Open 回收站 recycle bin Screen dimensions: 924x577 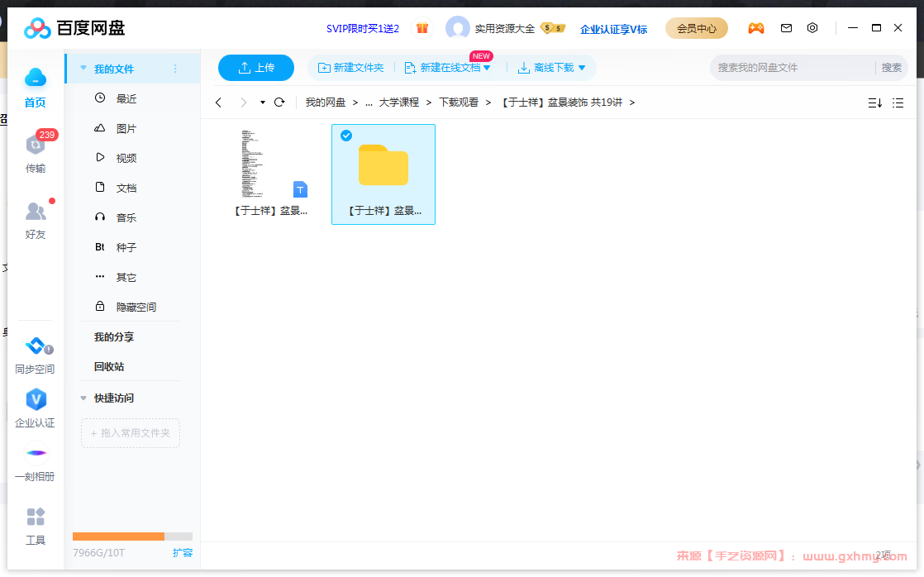coord(109,366)
